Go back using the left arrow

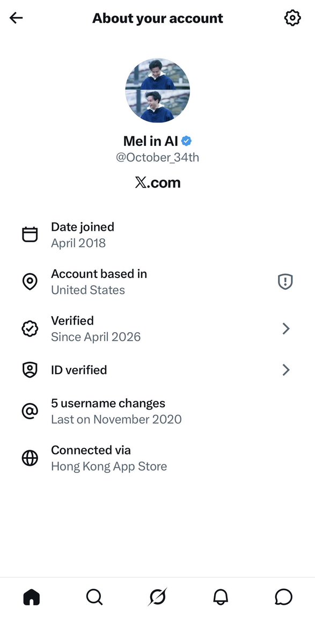(x=16, y=18)
